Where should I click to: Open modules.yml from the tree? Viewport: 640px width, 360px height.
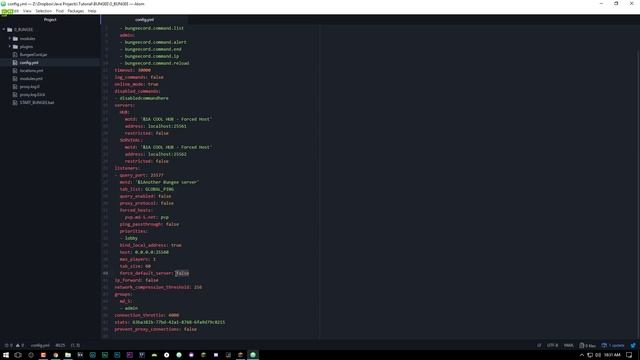31,78
